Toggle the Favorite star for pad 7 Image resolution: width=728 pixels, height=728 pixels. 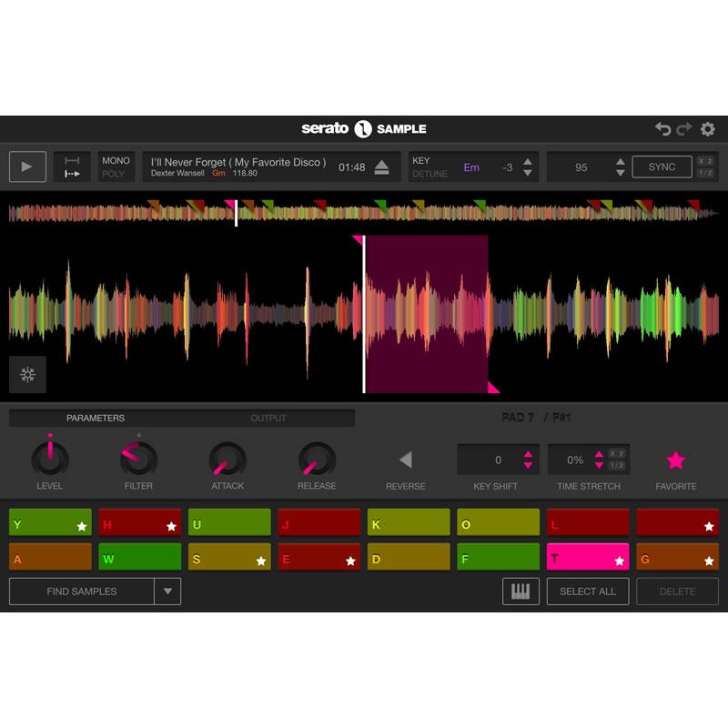tap(675, 460)
